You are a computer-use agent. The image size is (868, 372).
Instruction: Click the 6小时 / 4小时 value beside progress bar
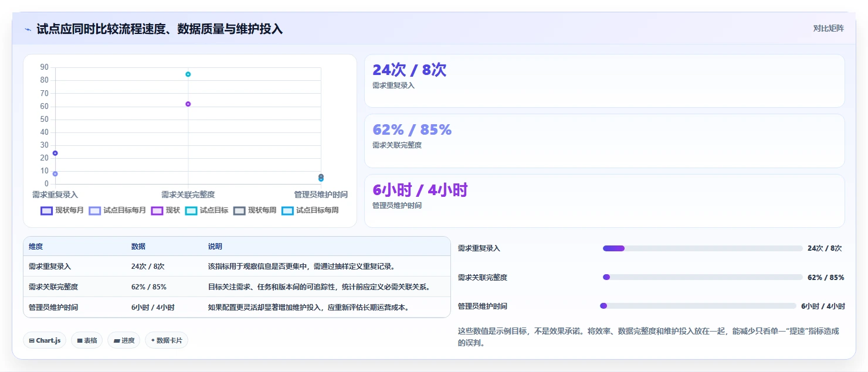click(823, 306)
